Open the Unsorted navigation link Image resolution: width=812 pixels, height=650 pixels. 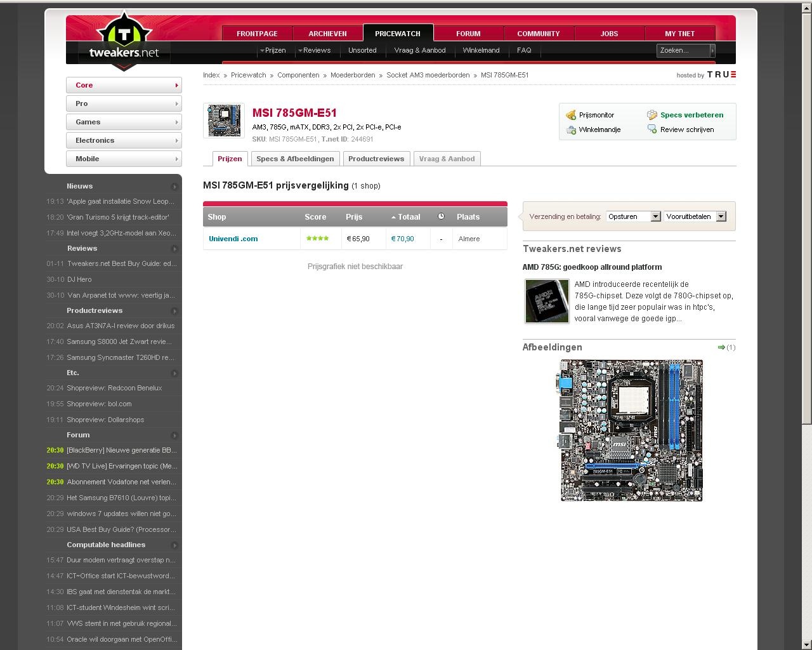coord(362,50)
